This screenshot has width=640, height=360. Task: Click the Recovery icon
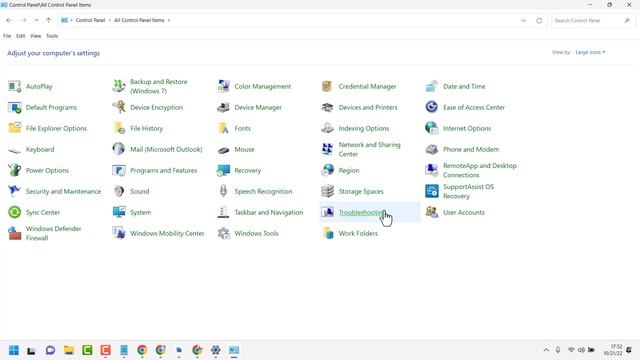click(x=223, y=170)
